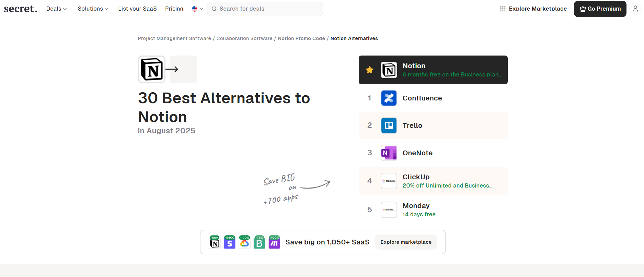This screenshot has height=277, width=644.
Task: Click the 30 Best Alternatives to Notion heading
Action: pos(224,107)
